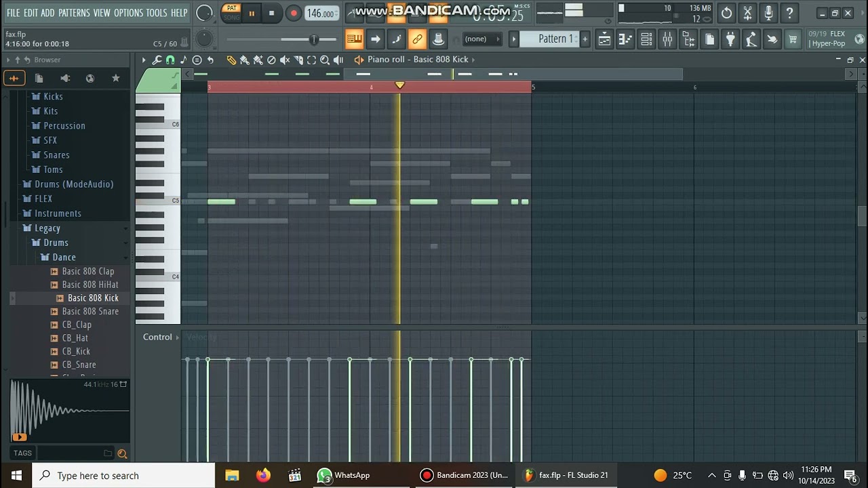This screenshot has height=488, width=868.
Task: Click the one-click audio recording microphone
Action: [768, 13]
